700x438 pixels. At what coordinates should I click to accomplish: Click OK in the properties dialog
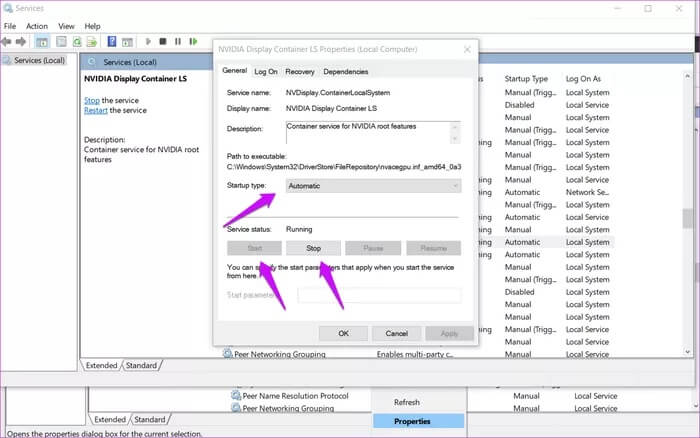pyautogui.click(x=343, y=333)
